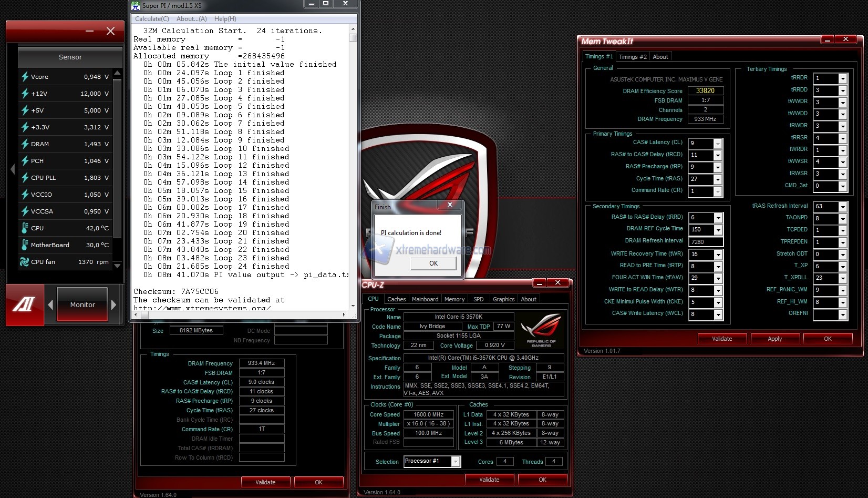Click the AI Suite logo icon
The height and width of the screenshot is (498, 868).
(x=25, y=304)
